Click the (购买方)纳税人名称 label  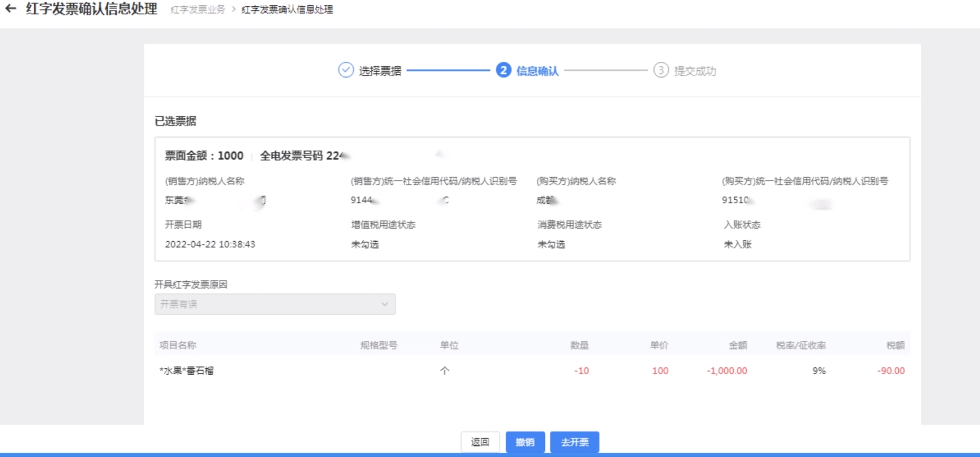(576, 181)
